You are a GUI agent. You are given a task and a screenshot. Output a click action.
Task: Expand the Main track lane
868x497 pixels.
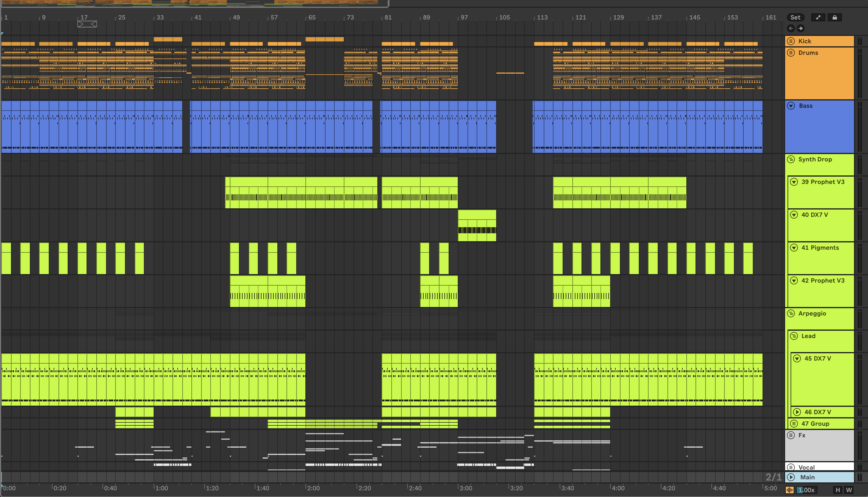click(791, 477)
